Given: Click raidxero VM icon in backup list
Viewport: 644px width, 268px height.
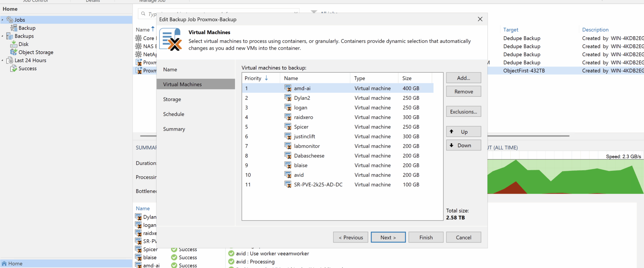Looking at the screenshot, I should (x=288, y=117).
